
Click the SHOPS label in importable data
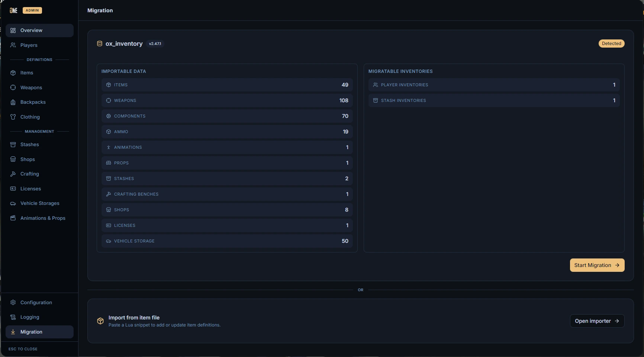point(122,210)
